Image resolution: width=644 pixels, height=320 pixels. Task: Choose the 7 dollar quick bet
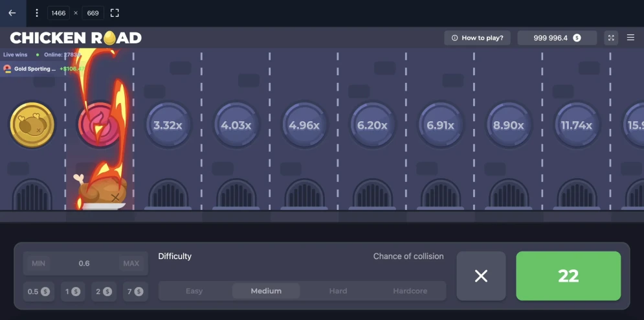[x=135, y=291]
